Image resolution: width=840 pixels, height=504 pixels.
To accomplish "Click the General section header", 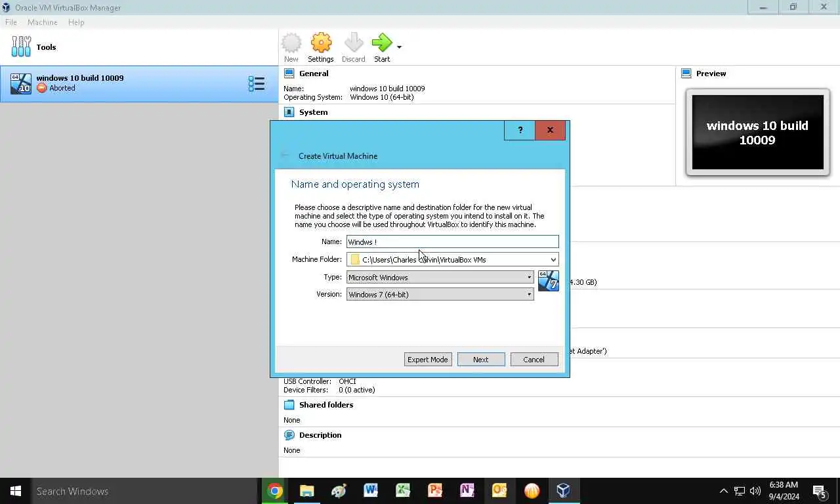I will click(x=314, y=73).
